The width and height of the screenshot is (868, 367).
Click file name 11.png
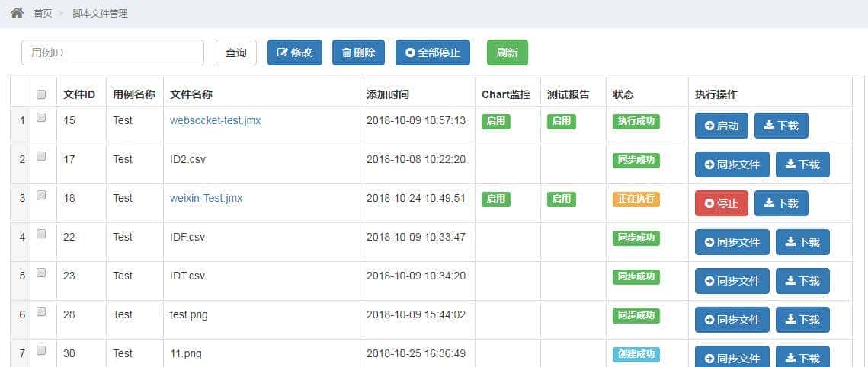pos(185,353)
